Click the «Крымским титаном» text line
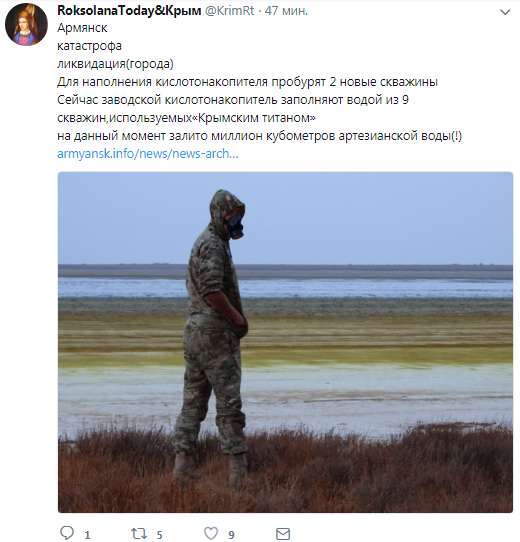The height and width of the screenshot is (542, 520). pos(186,118)
